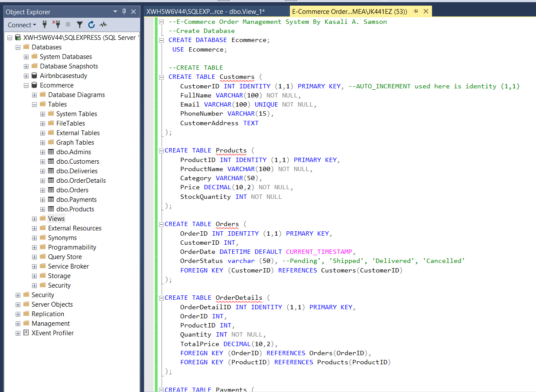Image resolution: width=536 pixels, height=392 pixels.
Task: Expand the Synonyms node
Action: [34, 238]
